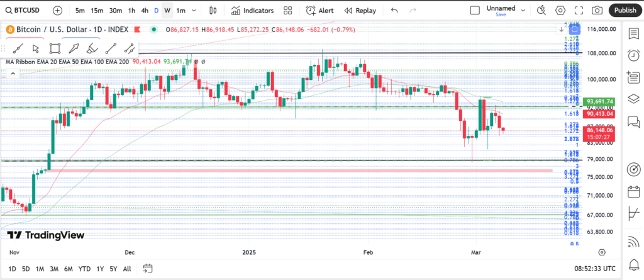Click the down-arrow button near the price scale
The height and width of the screenshot is (280, 644).
point(561,29)
